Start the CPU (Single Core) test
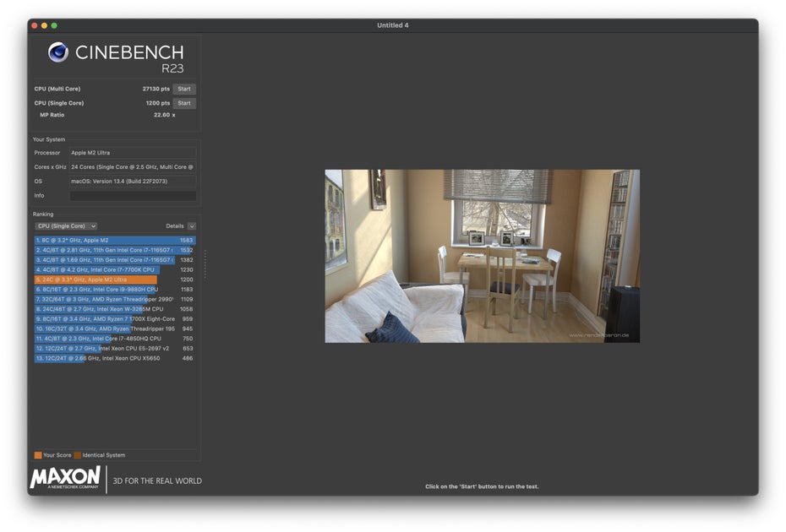 (x=184, y=103)
